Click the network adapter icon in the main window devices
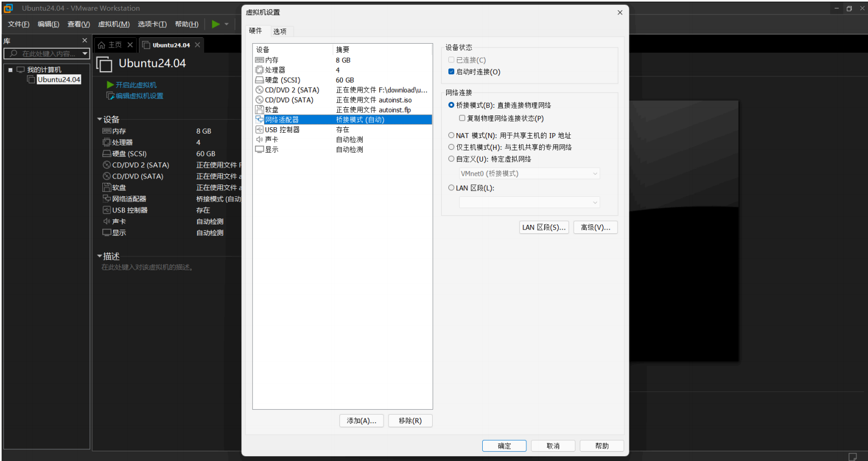Image resolution: width=868 pixels, height=461 pixels. 107,199
